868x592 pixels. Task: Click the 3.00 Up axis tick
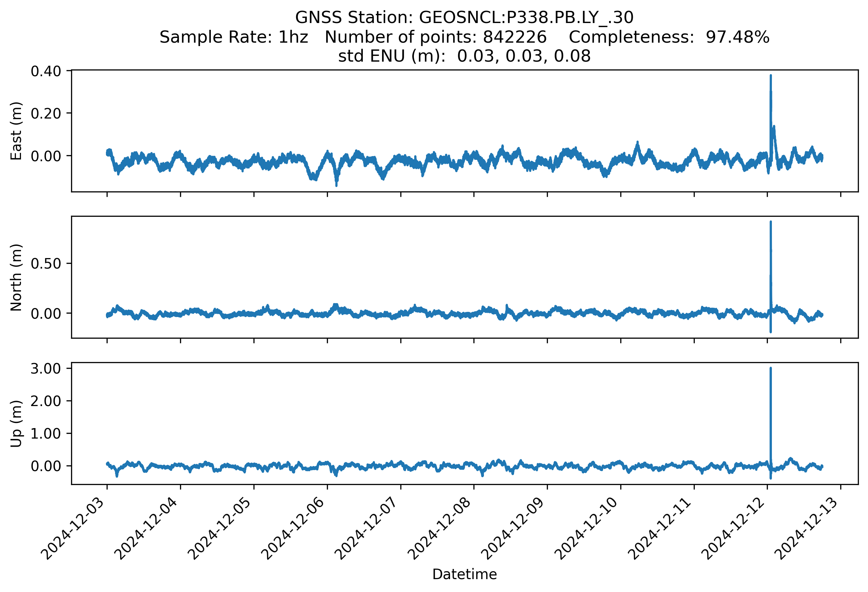click(46, 368)
